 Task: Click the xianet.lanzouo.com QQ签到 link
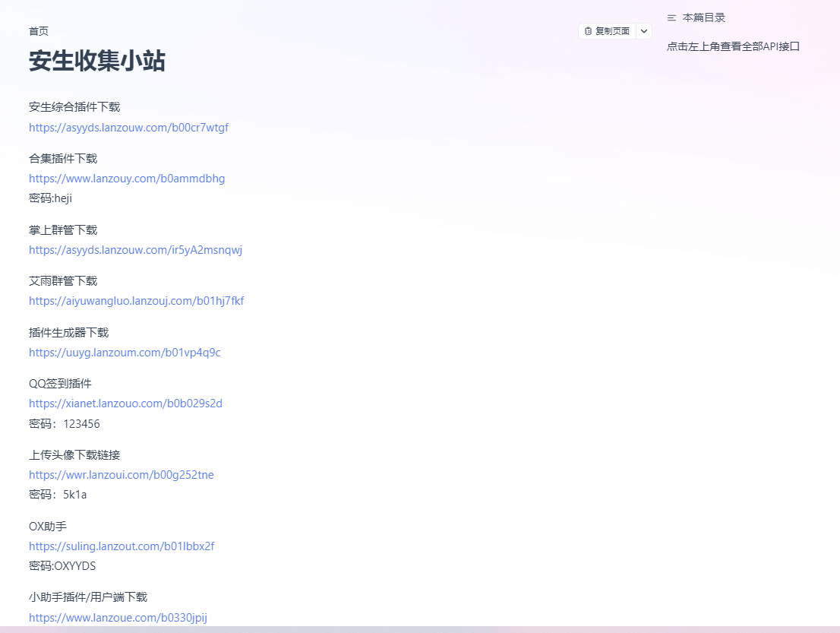point(125,404)
